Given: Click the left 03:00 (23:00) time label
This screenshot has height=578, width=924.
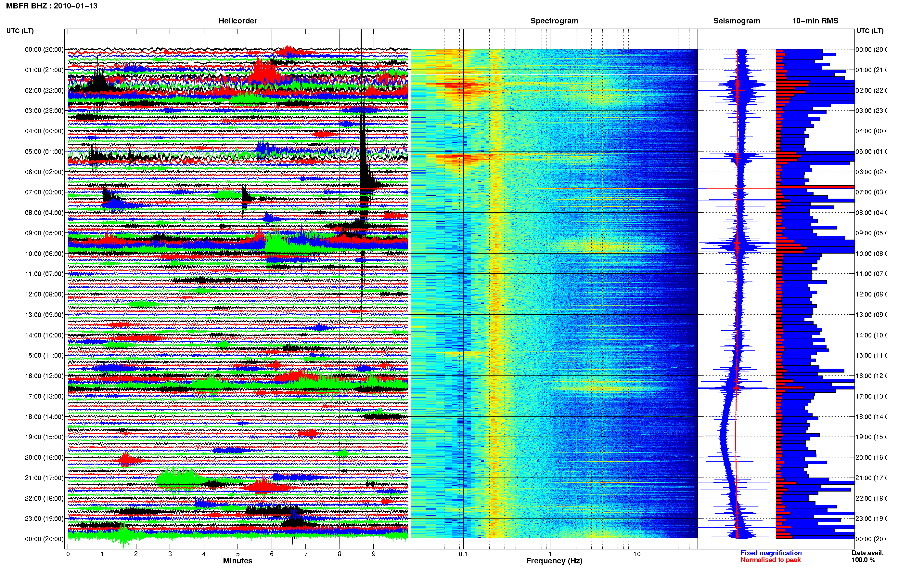Looking at the screenshot, I should [x=44, y=111].
